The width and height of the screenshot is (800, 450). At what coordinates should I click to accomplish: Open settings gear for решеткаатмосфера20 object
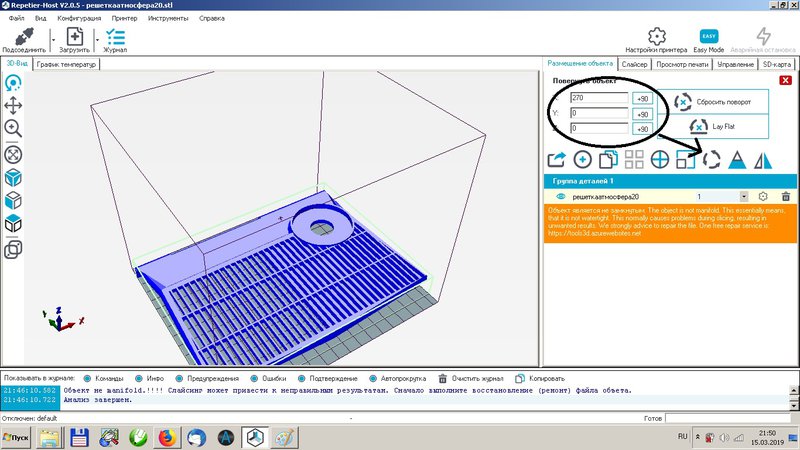click(763, 197)
